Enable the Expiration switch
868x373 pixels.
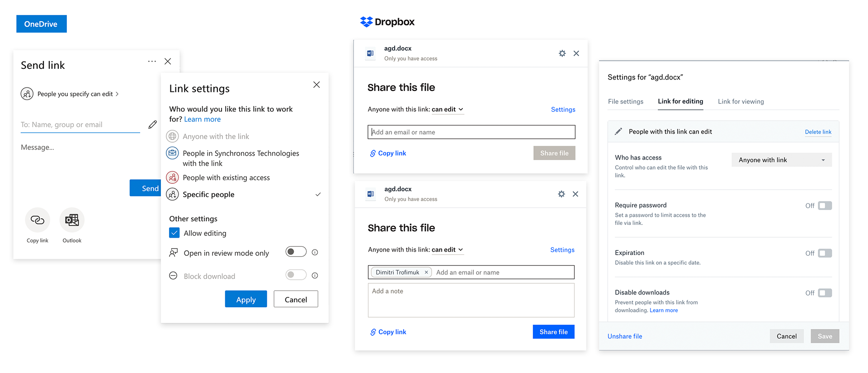click(x=825, y=253)
